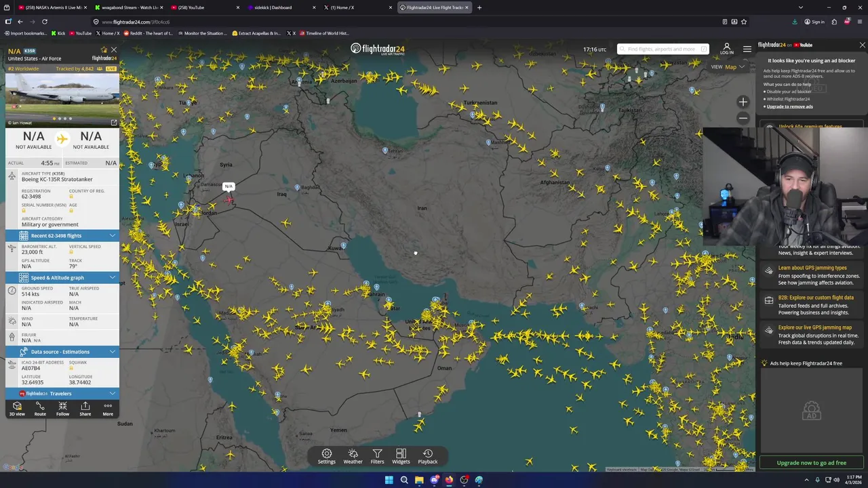The image size is (868, 488).
Task: Go back in browser history
Action: (x=20, y=22)
